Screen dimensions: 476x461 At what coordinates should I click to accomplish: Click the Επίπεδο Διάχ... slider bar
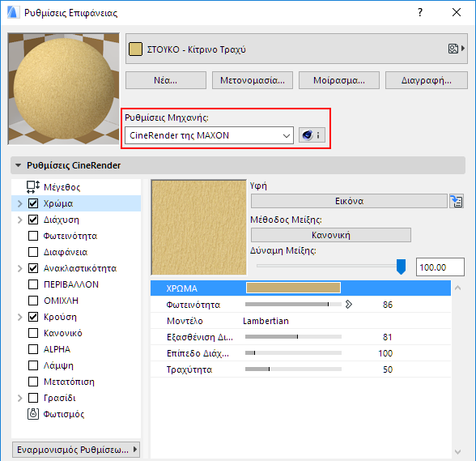pyautogui.click(x=293, y=352)
